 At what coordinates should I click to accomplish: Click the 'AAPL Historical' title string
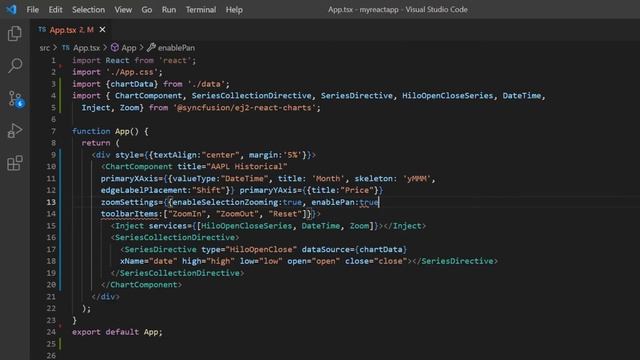[247, 167]
